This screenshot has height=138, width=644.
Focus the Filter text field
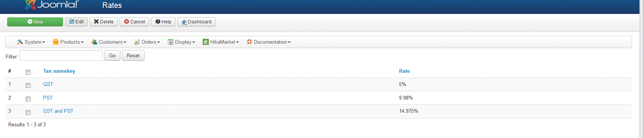point(61,55)
